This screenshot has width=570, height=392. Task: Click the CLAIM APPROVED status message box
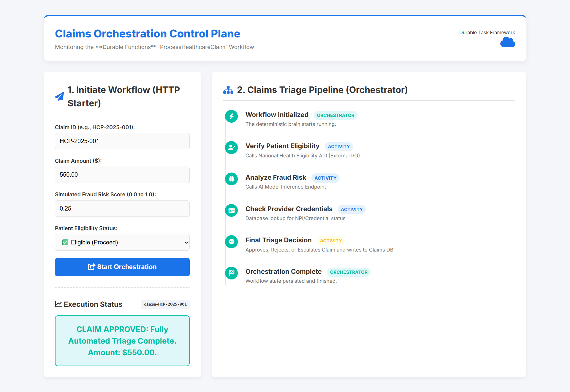[122, 341]
